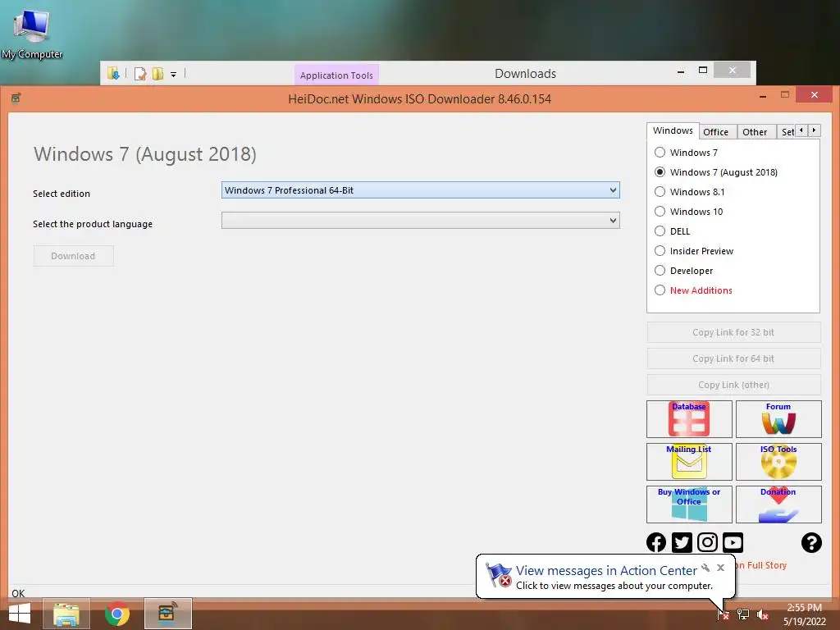840x630 pixels.
Task: Launch Google Chrome from the taskbar
Action: [x=116, y=614]
